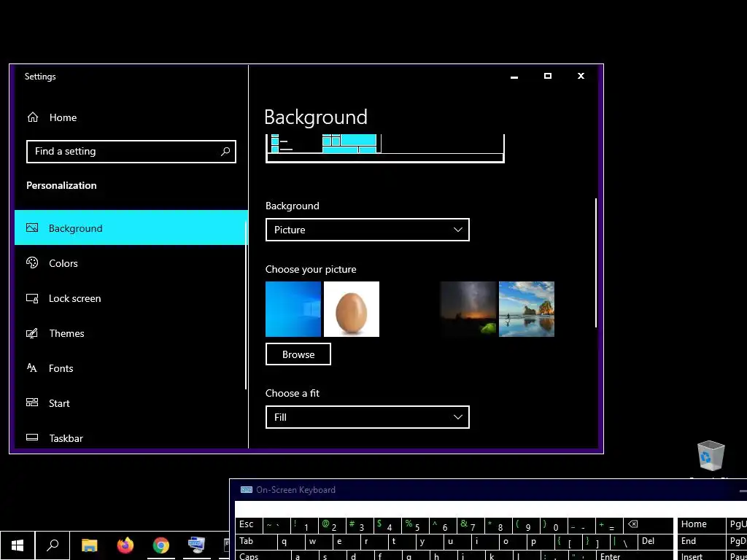Click the 0 key on the On-Screen Keyboard
The width and height of the screenshot is (747, 560).
click(553, 525)
